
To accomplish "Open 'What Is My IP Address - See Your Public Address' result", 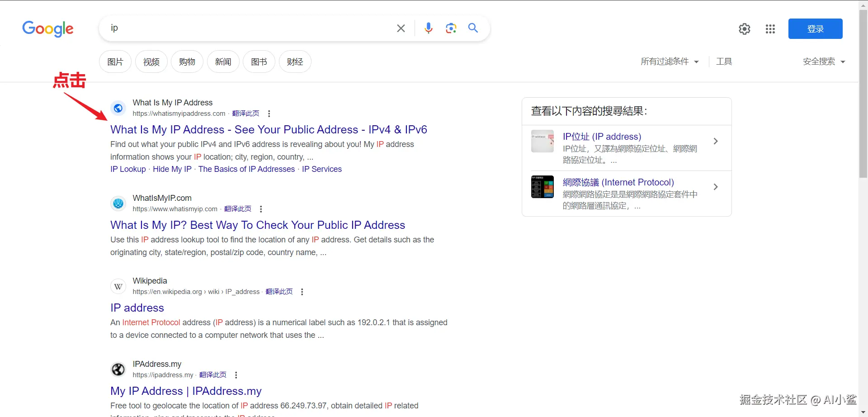I will [269, 130].
